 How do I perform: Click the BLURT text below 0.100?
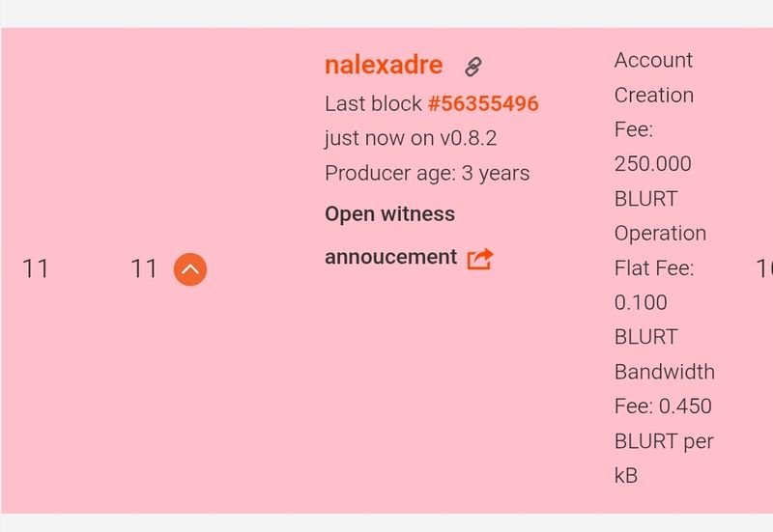tap(645, 337)
